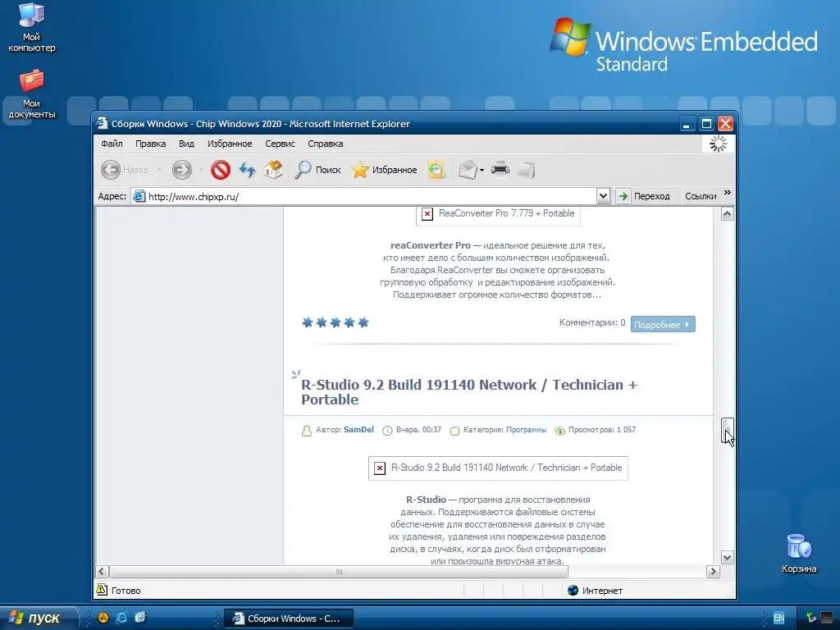Click the Forward navigation arrow icon
This screenshot has height=630, width=840.
[181, 170]
